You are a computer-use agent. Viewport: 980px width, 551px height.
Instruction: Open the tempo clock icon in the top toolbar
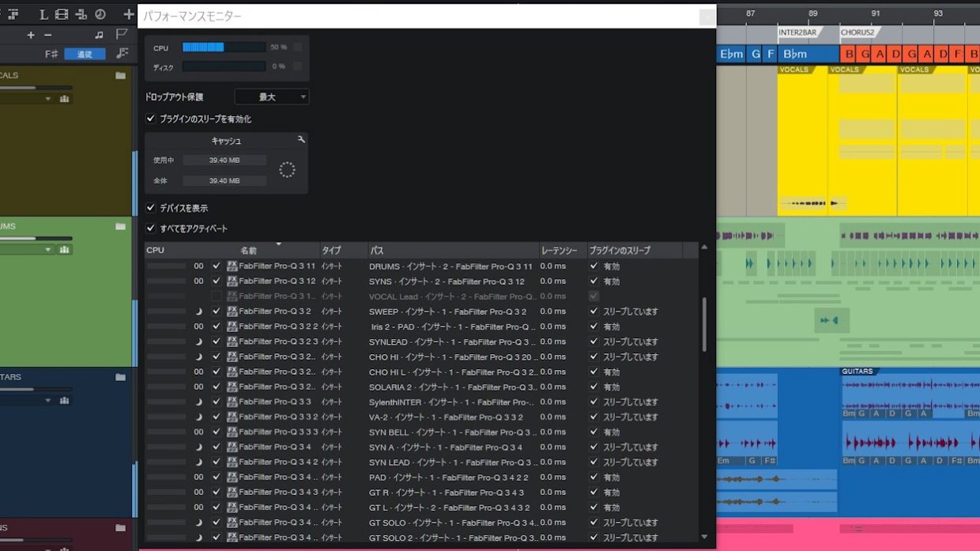tap(100, 14)
